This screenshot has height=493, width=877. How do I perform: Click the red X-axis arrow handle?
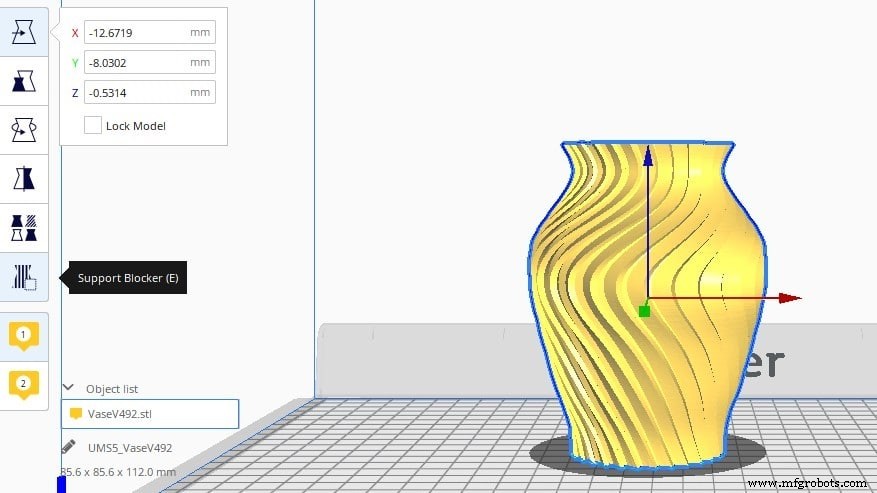[790, 298]
